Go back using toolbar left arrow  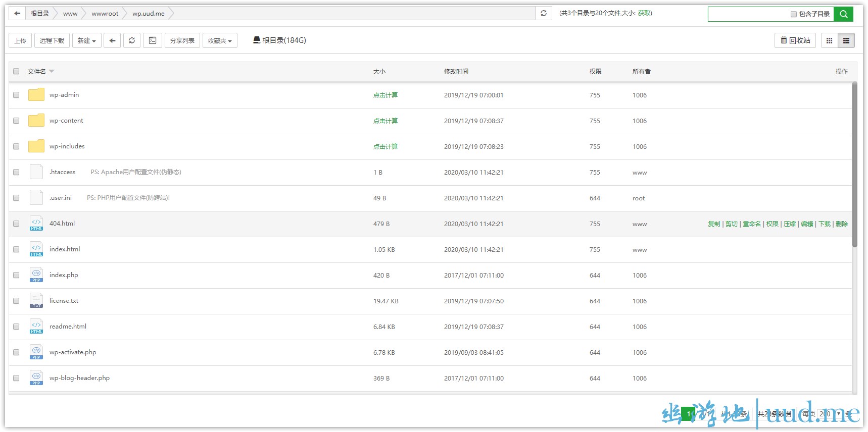coord(112,40)
